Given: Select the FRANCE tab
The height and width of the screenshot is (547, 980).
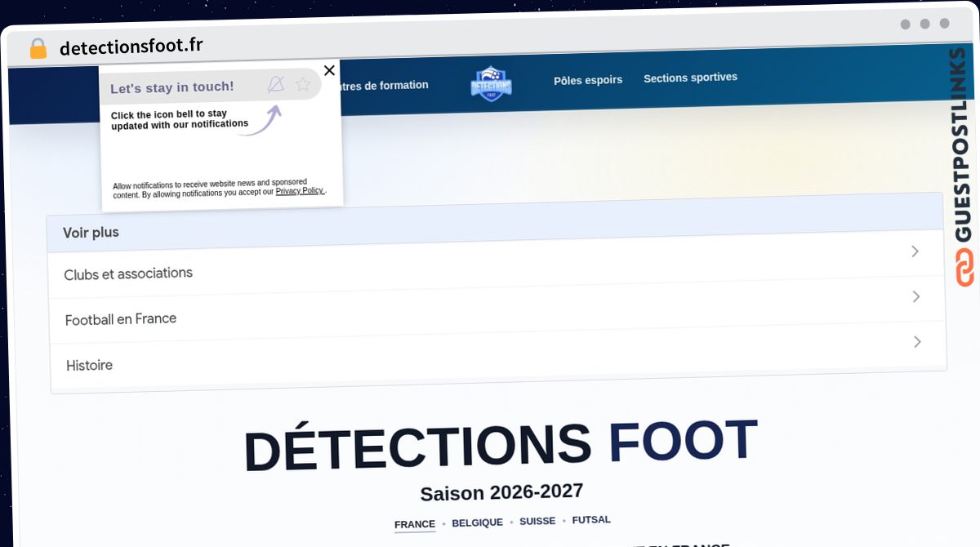Looking at the screenshot, I should pyautogui.click(x=415, y=524).
